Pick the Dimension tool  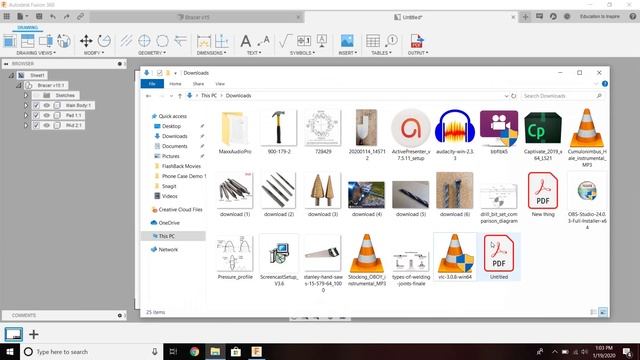(203, 41)
